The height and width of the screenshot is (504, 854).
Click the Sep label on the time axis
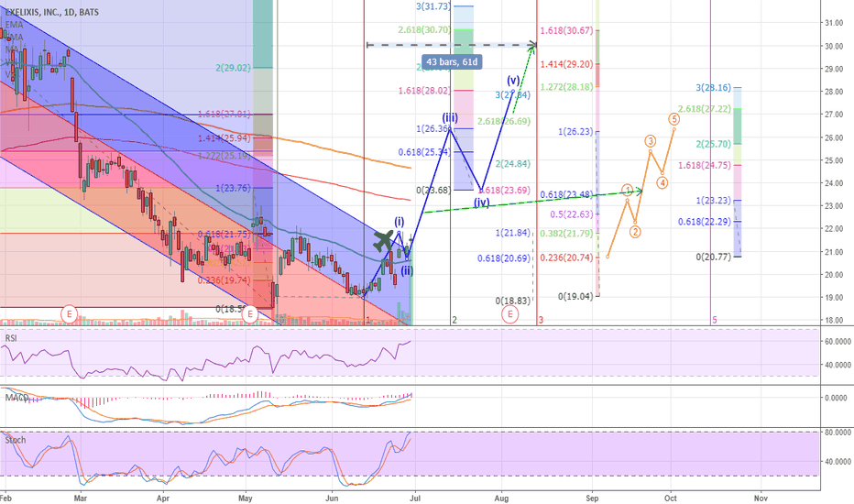592,498
